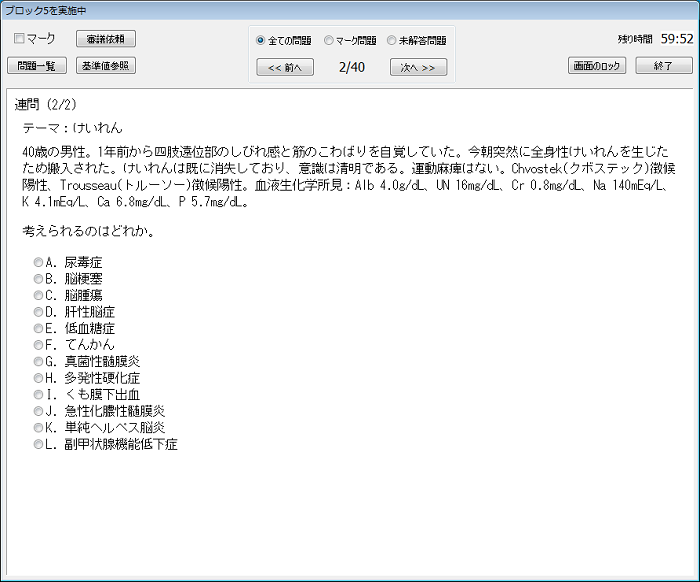Choose answer I. くも膜下出血
Viewport: 700px width, 582px height.
(38, 395)
